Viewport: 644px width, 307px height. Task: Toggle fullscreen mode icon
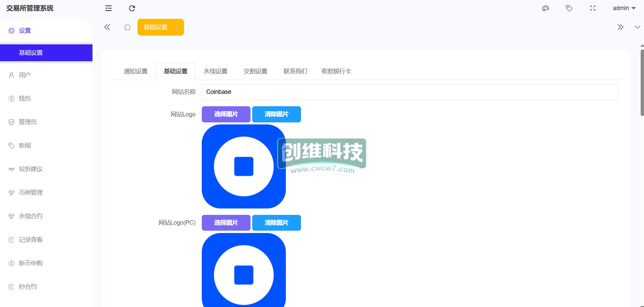tap(593, 8)
